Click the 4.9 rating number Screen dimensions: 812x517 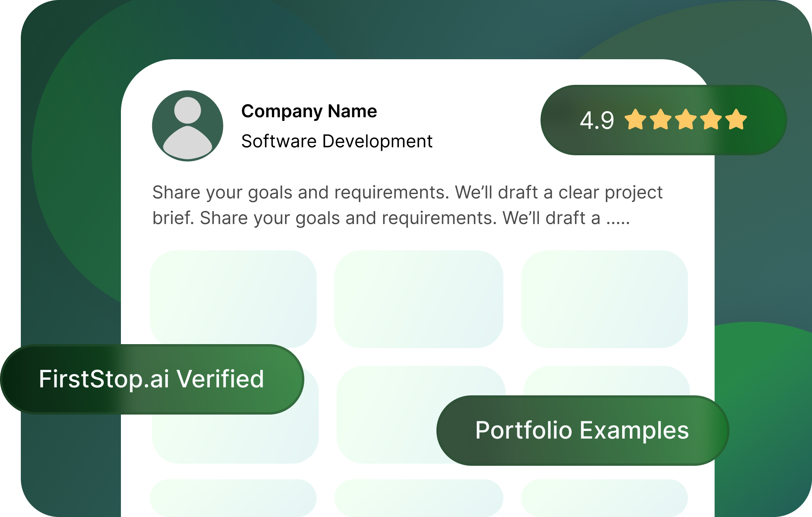(597, 120)
